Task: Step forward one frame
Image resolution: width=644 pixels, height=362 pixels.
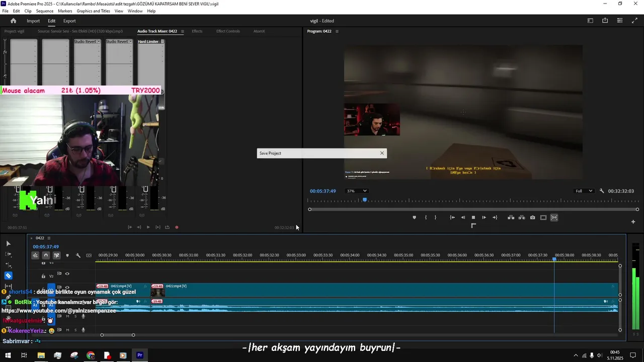Action: [484, 218]
